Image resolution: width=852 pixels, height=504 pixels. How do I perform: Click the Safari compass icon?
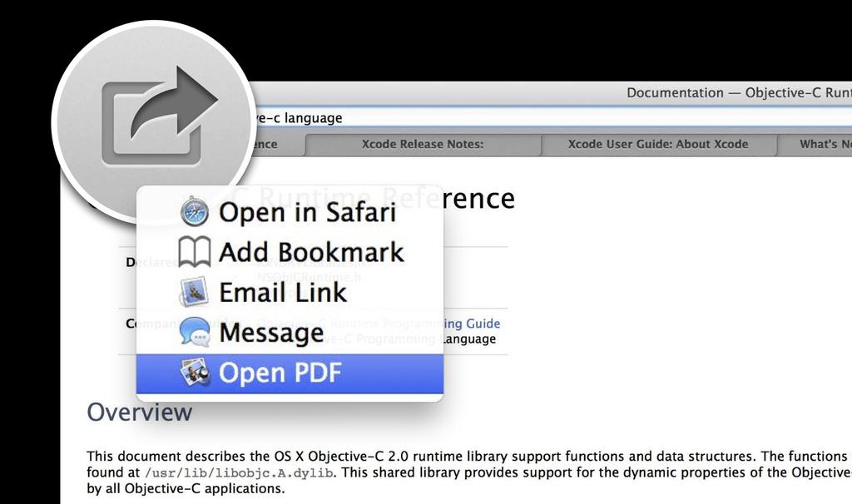(x=195, y=212)
